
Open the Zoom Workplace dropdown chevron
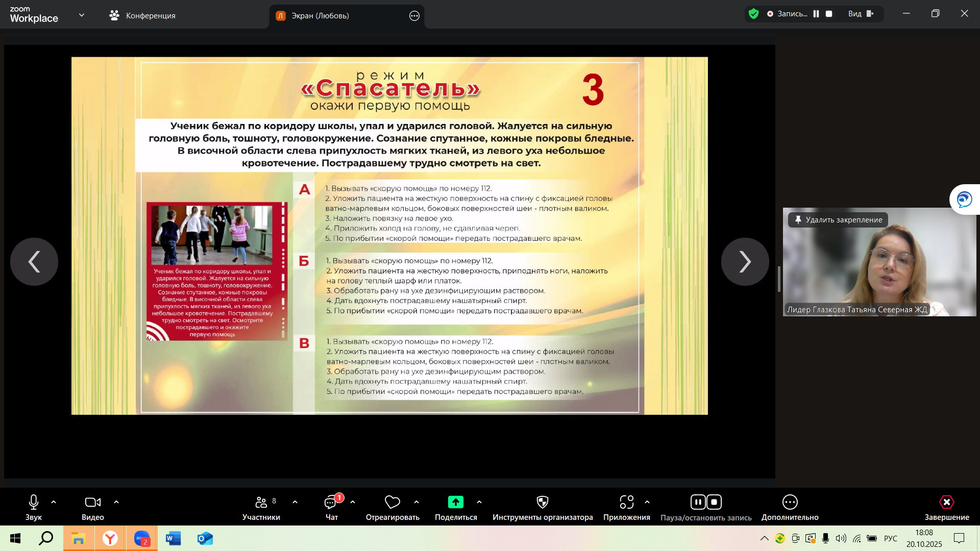pos(82,15)
